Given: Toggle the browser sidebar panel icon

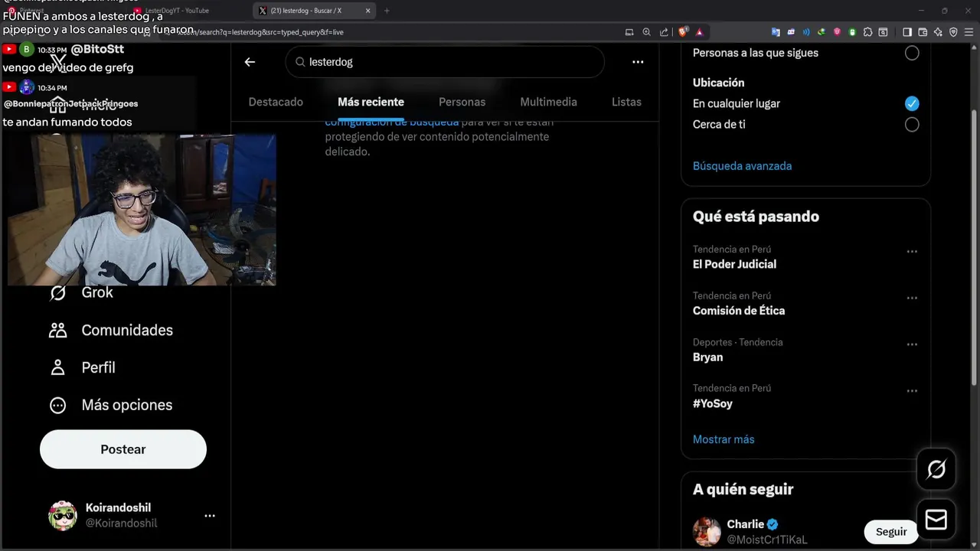Looking at the screenshot, I should pos(907,32).
